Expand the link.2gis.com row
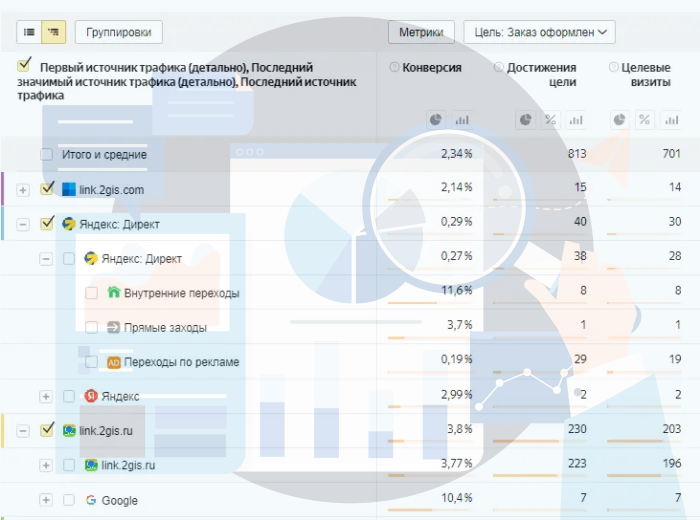Viewport: 700px width, 520px height. click(23, 190)
